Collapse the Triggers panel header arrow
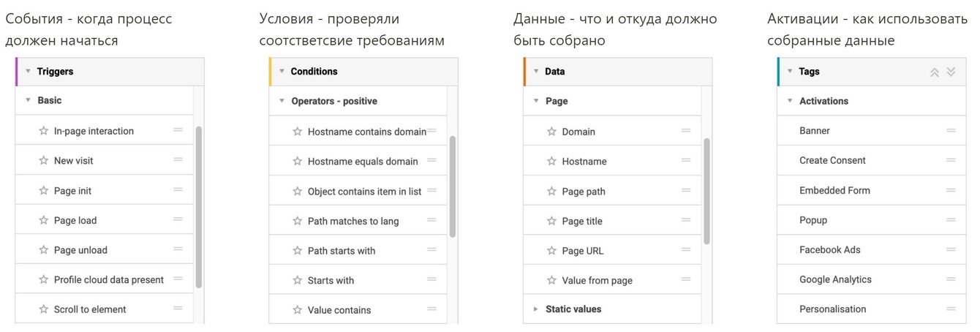Viewport: 980px width, 332px height. pyautogui.click(x=28, y=72)
